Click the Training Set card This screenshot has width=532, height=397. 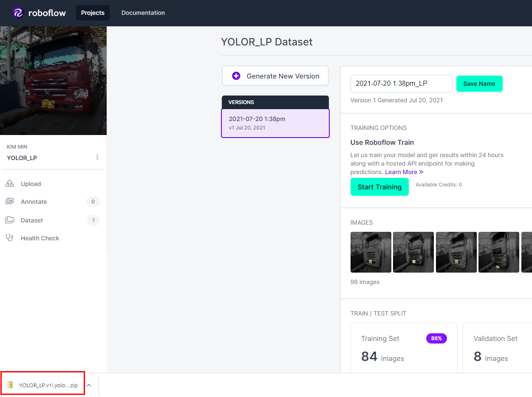[404, 348]
